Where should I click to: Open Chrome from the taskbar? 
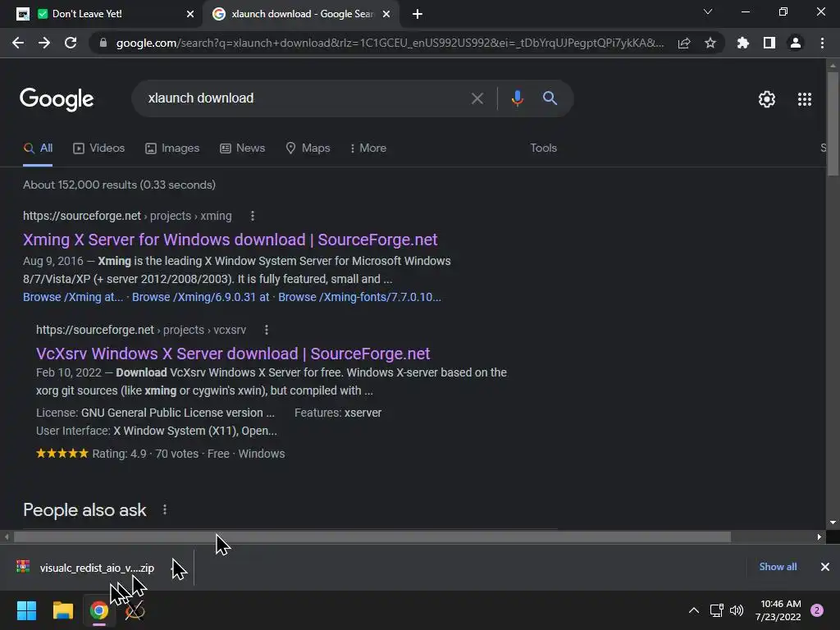click(99, 610)
